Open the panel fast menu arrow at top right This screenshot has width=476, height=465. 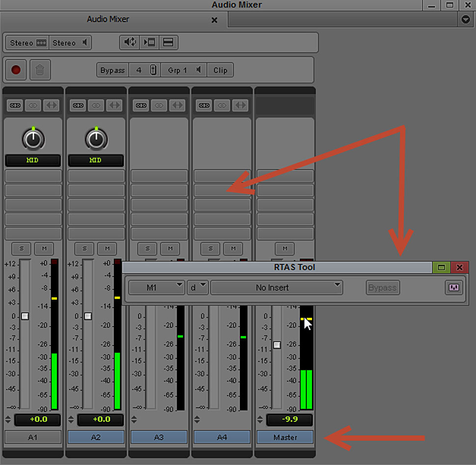tap(466, 20)
